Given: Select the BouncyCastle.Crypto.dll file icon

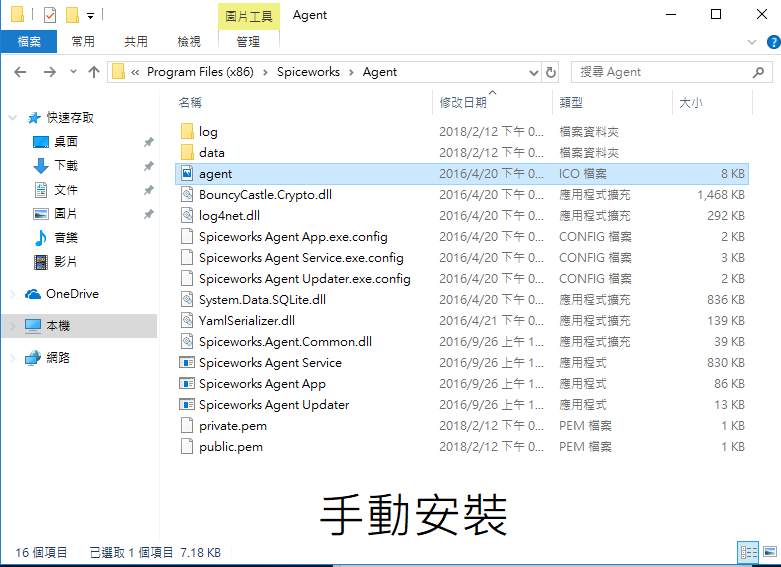Looking at the screenshot, I should [x=187, y=194].
